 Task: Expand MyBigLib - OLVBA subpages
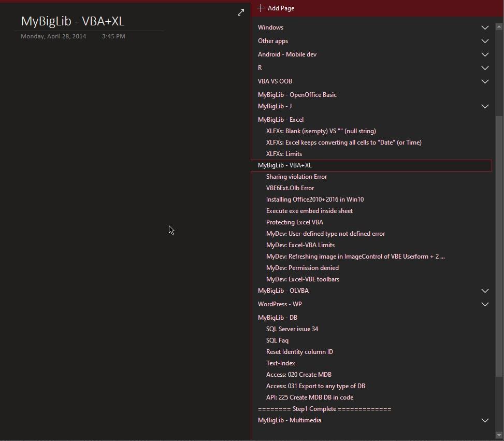pyautogui.click(x=485, y=291)
